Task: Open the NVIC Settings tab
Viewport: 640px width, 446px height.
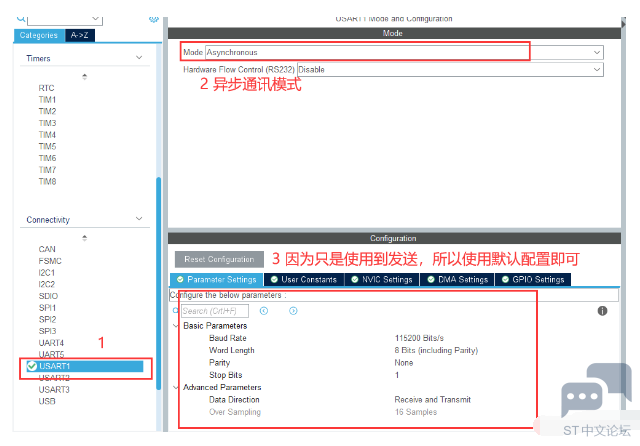Action: 381,280
